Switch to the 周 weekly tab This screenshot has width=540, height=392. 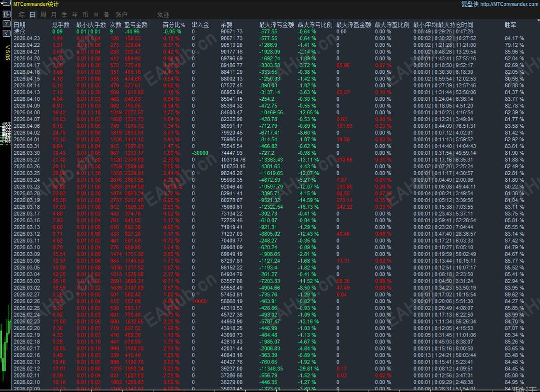[x=43, y=14]
